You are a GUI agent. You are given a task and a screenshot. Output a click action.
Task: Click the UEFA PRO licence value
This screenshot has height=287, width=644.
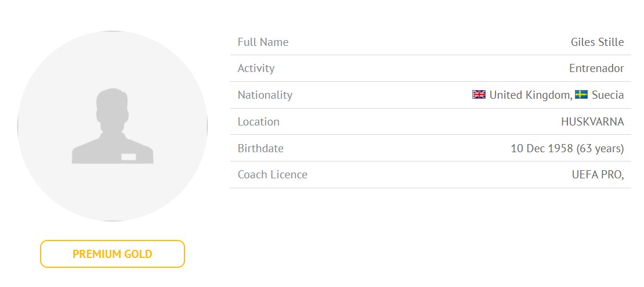[598, 175]
